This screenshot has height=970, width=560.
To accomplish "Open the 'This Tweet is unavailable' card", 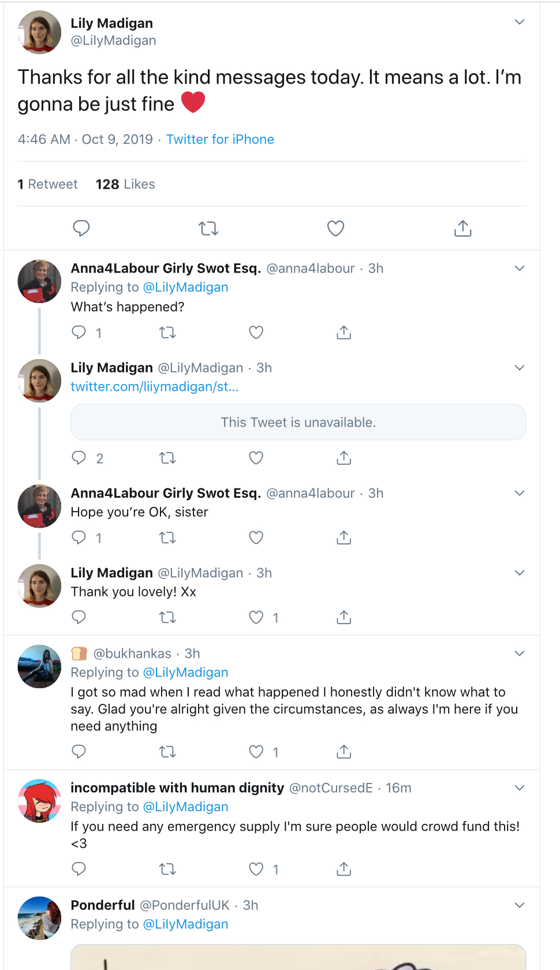I will tap(298, 422).
